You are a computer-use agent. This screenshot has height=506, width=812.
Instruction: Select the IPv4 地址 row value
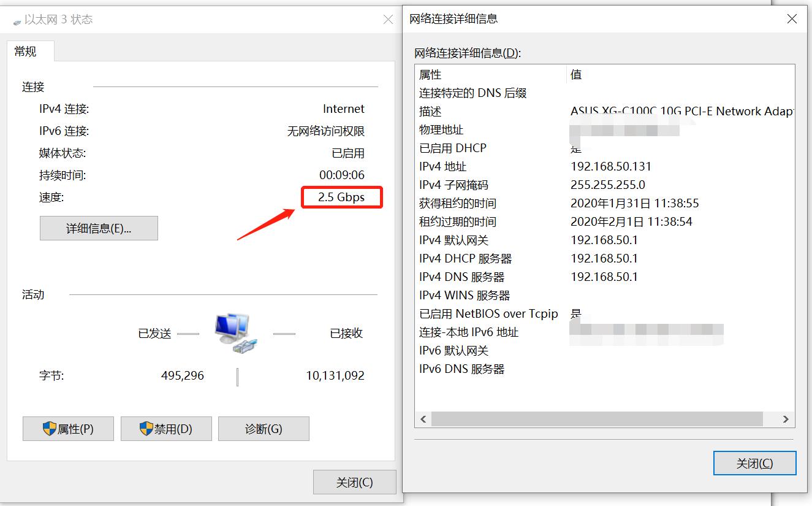(x=605, y=166)
